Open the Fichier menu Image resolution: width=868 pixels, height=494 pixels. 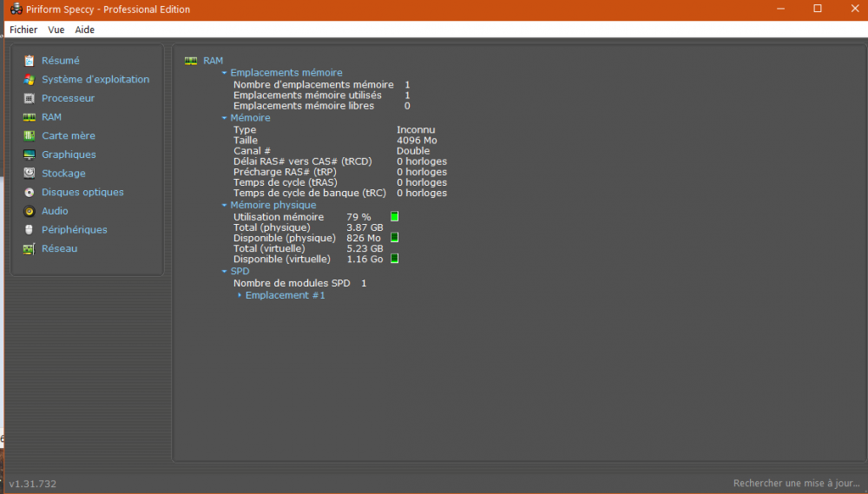(x=23, y=30)
